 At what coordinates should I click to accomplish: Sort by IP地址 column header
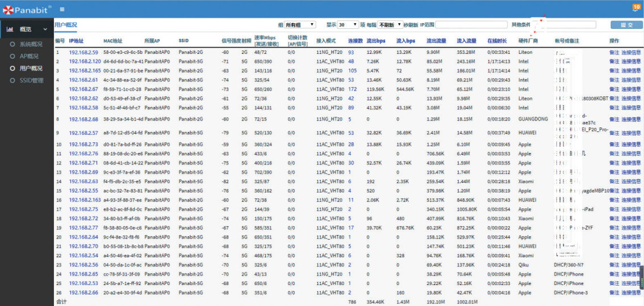pos(77,41)
